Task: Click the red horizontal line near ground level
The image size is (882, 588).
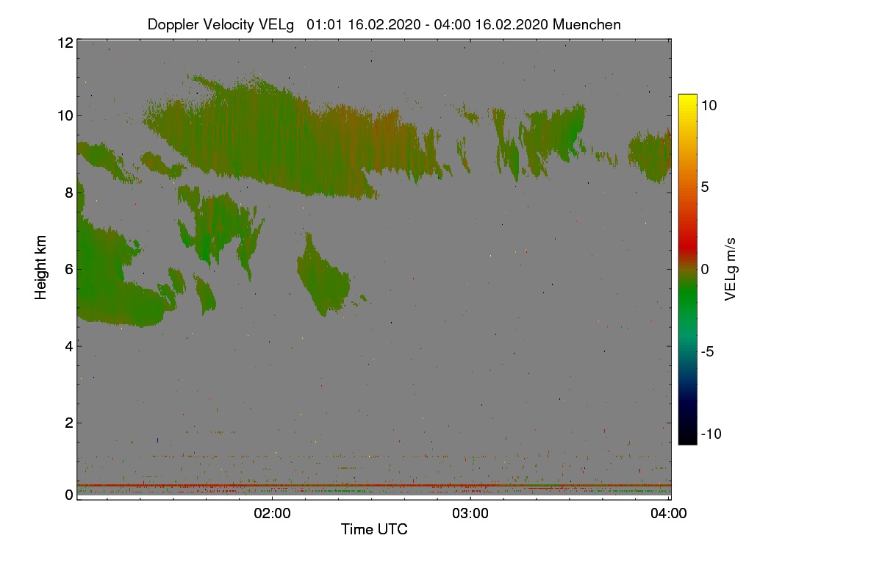Action: click(374, 485)
